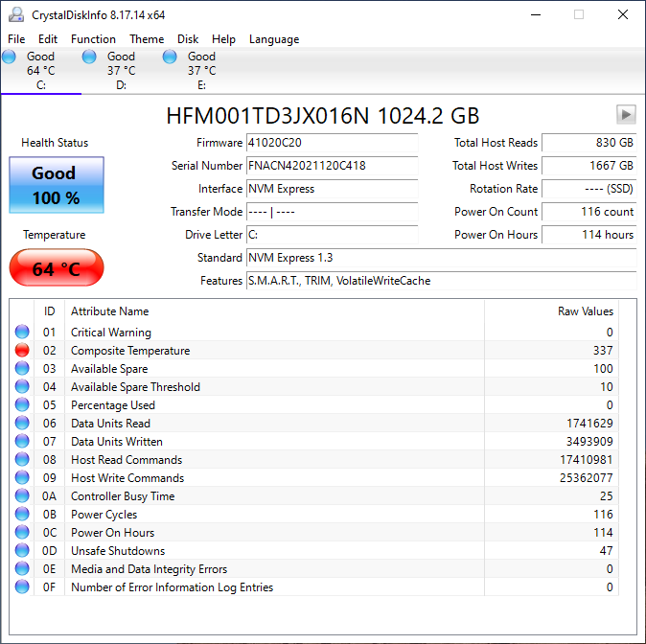The width and height of the screenshot is (646, 644).
Task: Select Available Spare Threshold attribute name
Action: pyautogui.click(x=135, y=387)
